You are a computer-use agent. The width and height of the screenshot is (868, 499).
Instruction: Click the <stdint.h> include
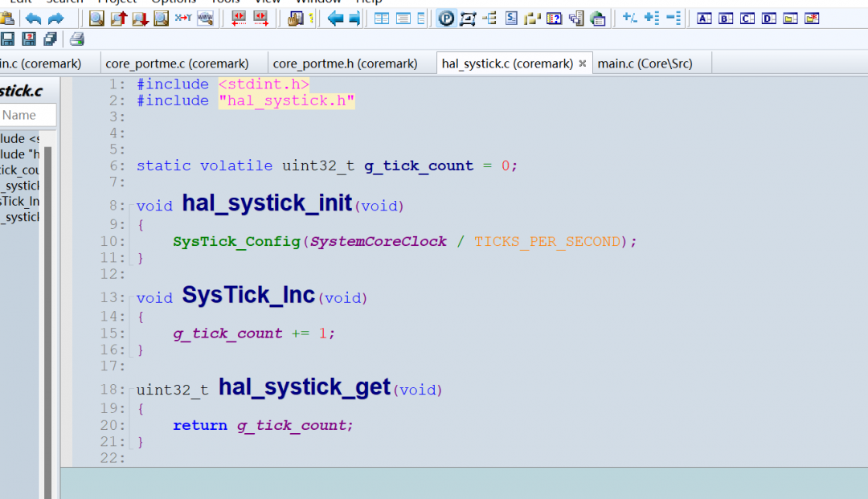coord(264,84)
